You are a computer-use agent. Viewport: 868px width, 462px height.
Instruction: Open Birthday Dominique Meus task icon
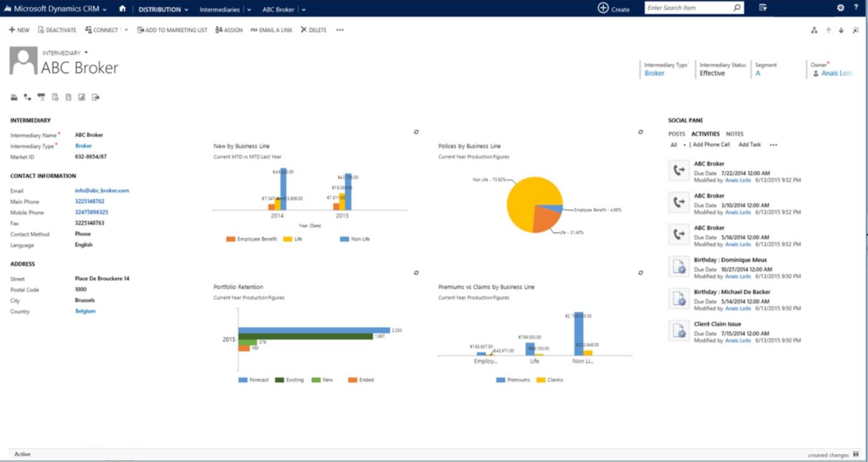(679, 267)
